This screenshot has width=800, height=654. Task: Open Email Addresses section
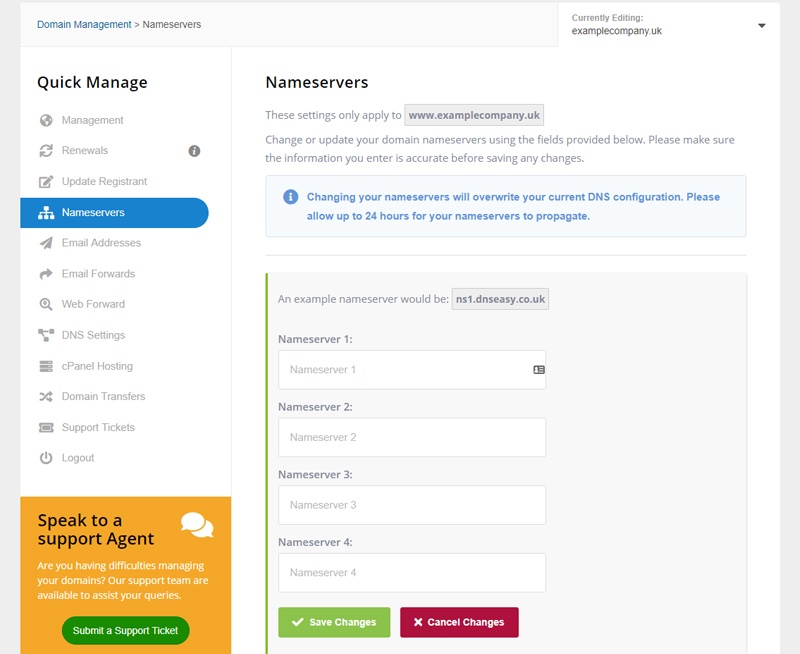(x=101, y=243)
